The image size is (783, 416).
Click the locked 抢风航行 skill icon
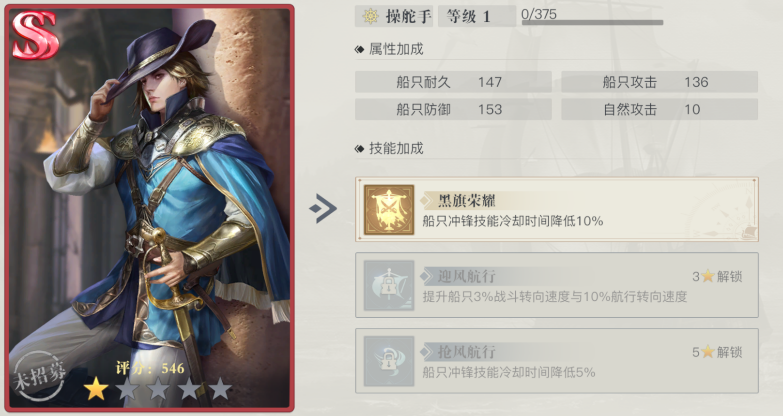[x=389, y=361]
